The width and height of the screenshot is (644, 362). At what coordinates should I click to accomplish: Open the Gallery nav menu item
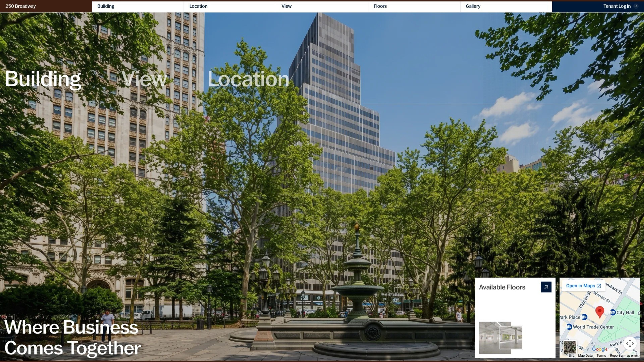(506, 7)
